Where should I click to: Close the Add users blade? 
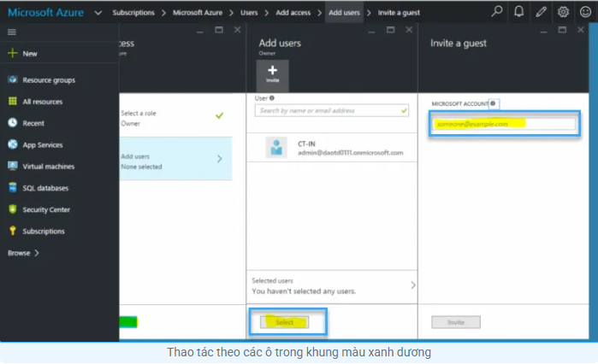(409, 30)
